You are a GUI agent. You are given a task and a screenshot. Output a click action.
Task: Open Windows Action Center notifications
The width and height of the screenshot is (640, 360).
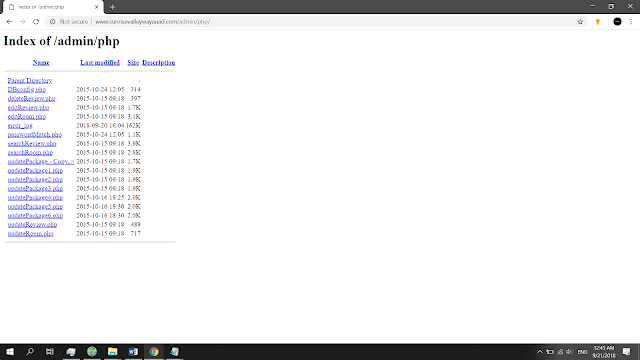[x=626, y=351]
